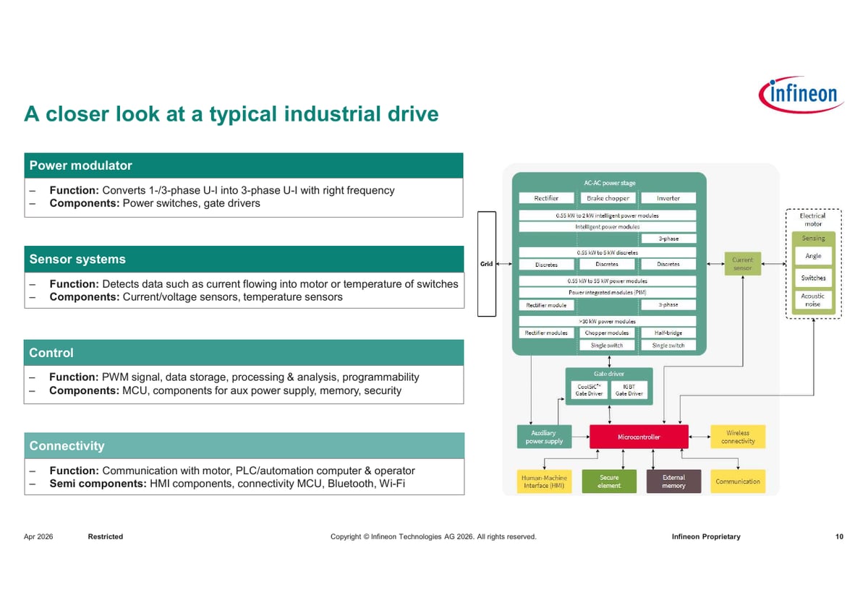Click the "Chopper modules" box
868x613 pixels.
[x=608, y=333]
